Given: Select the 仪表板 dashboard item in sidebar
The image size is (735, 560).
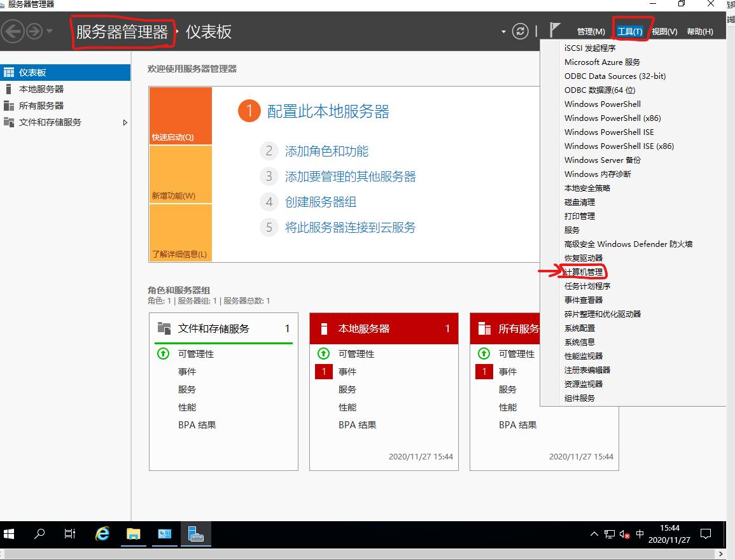Looking at the screenshot, I should point(38,72).
